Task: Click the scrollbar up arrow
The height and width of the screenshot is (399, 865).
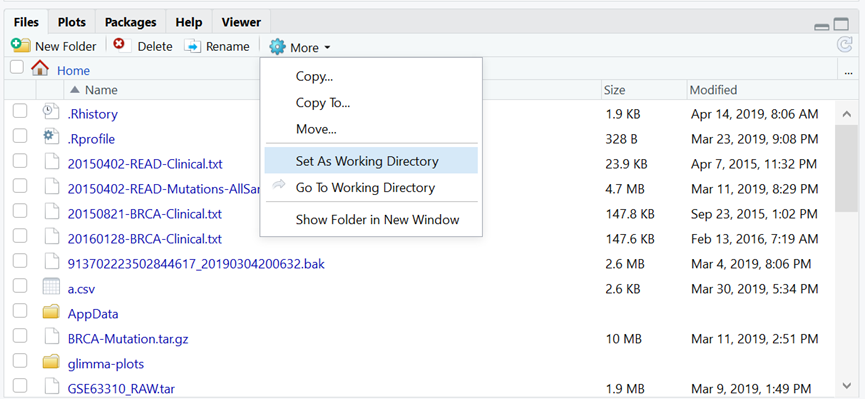Action: click(847, 114)
